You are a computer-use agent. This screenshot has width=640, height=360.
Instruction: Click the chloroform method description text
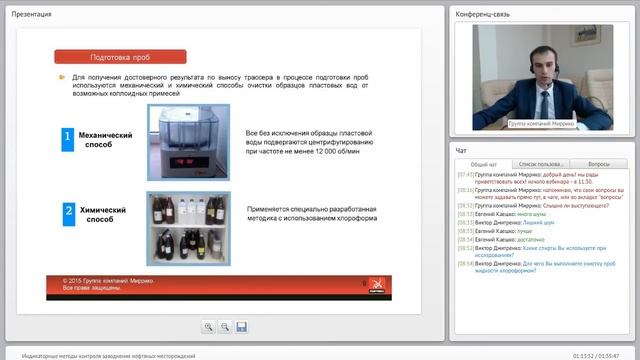pos(312,213)
